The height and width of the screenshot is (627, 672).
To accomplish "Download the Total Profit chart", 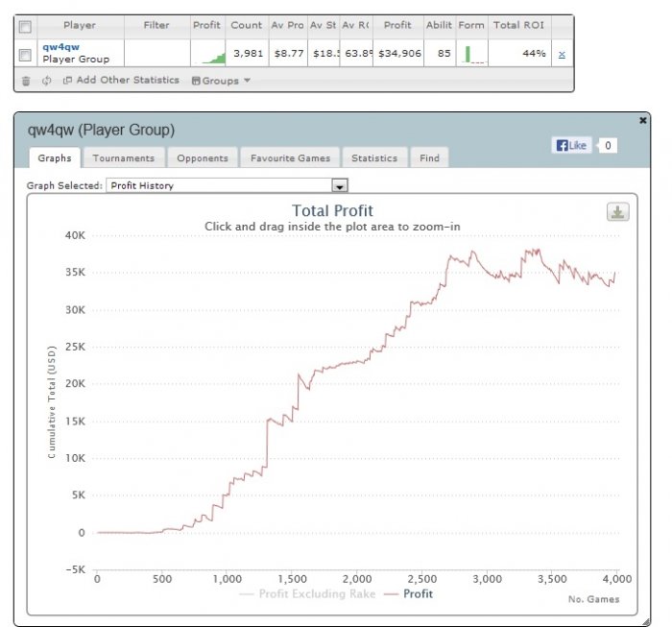I will click(617, 211).
